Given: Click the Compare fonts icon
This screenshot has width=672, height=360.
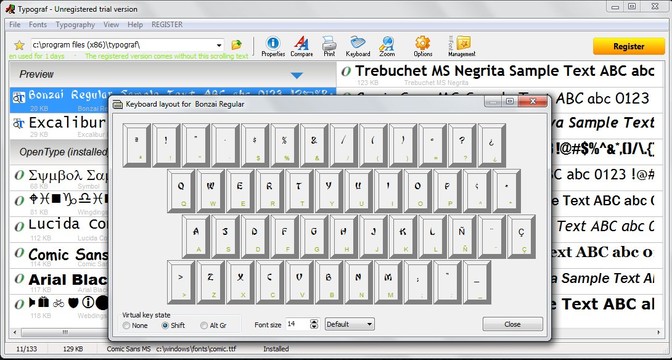Looking at the screenshot, I should 301,46.
